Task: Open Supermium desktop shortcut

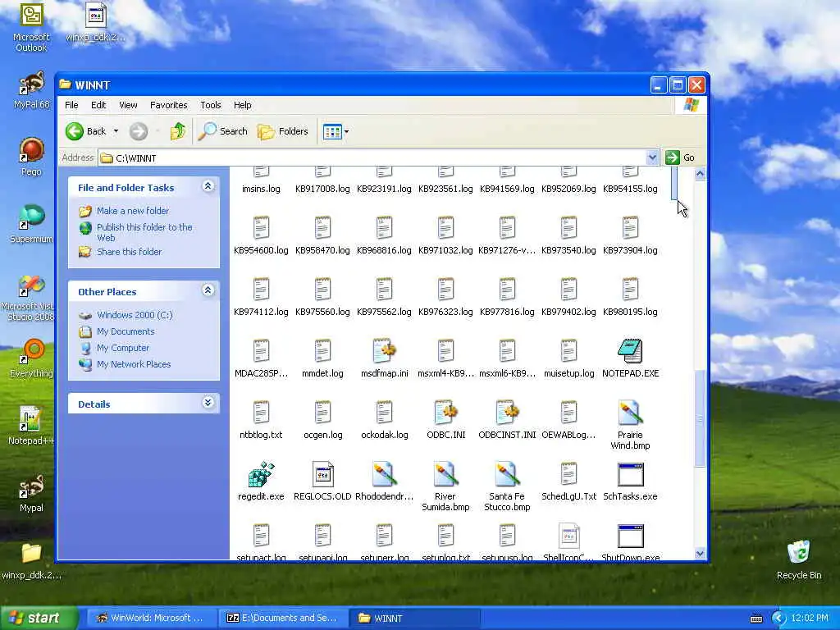Action: click(31, 224)
